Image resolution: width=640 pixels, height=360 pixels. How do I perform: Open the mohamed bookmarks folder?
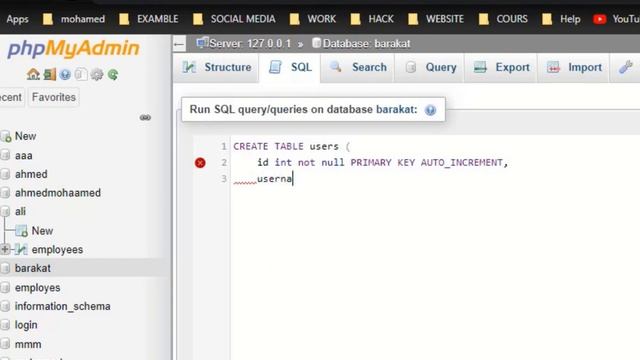coord(74,19)
